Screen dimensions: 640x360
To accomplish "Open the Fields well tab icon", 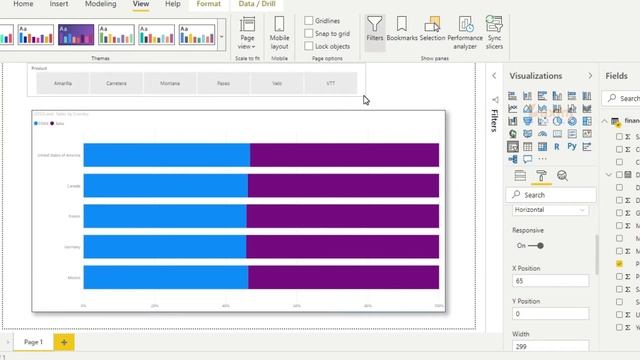I will [520, 176].
